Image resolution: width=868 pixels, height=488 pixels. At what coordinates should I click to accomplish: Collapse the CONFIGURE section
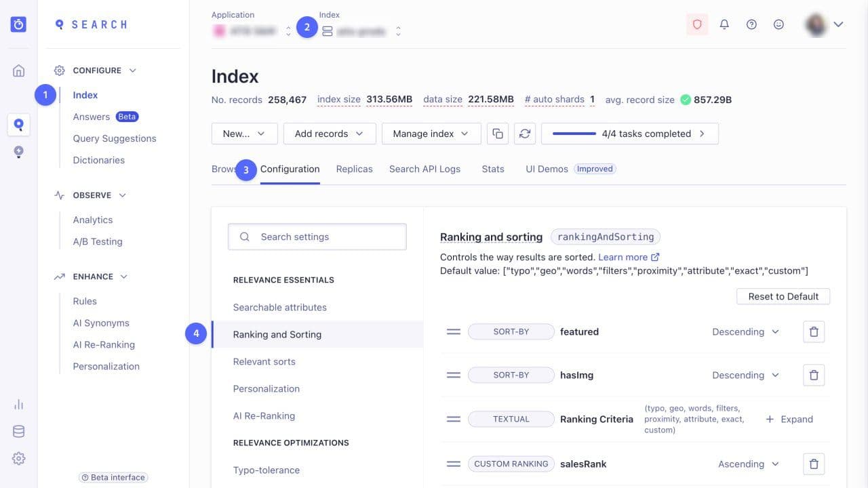point(96,70)
